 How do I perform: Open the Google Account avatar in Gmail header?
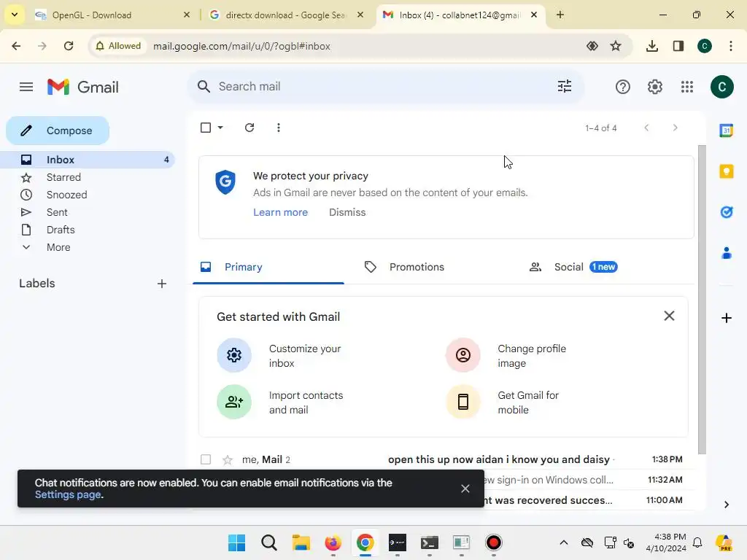coord(721,87)
